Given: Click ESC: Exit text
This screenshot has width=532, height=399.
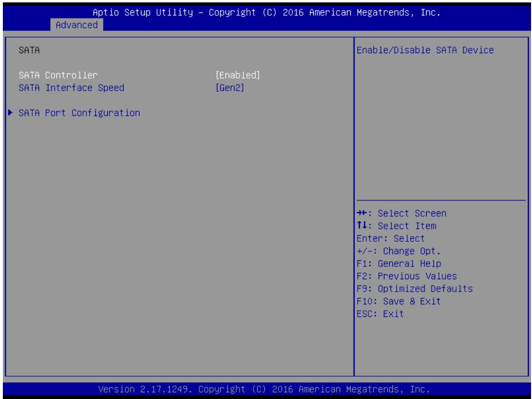Looking at the screenshot, I should 380,314.
